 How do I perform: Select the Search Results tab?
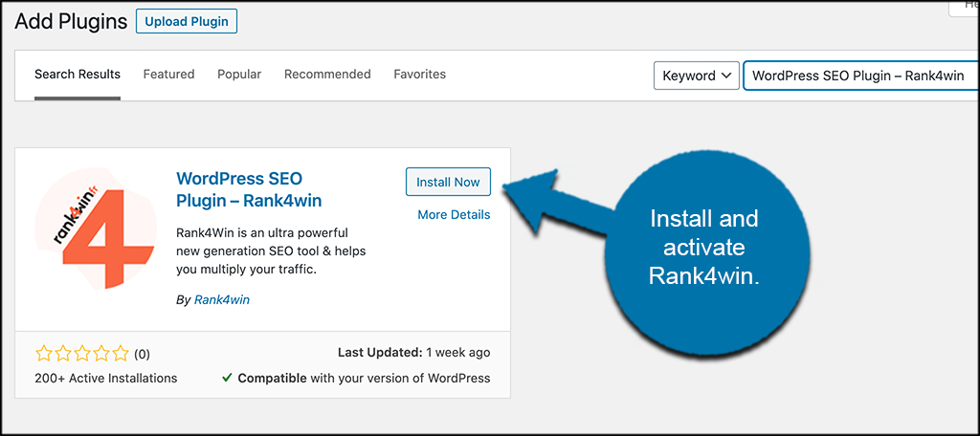click(78, 74)
